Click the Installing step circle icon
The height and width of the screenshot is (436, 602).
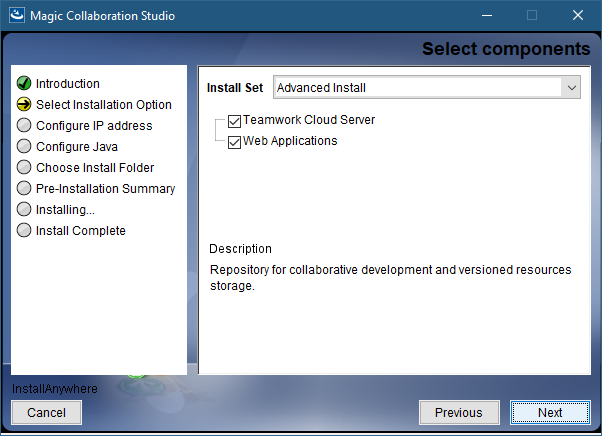(x=24, y=210)
